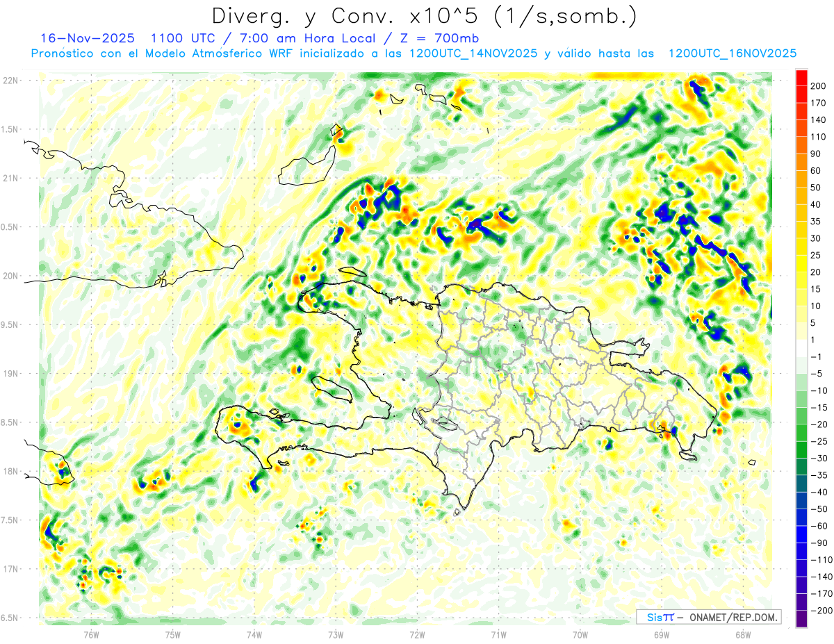This screenshot has height=644, width=834.
Task: Click the white swatch between 1 and -1
Action: [x=801, y=348]
